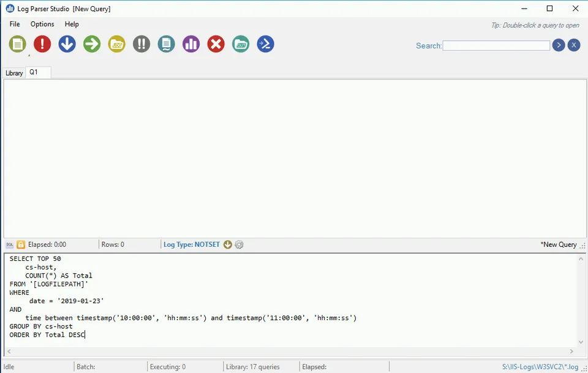Create a new query with the document icon
Image resolution: width=588 pixels, height=373 pixels.
[x=17, y=43]
